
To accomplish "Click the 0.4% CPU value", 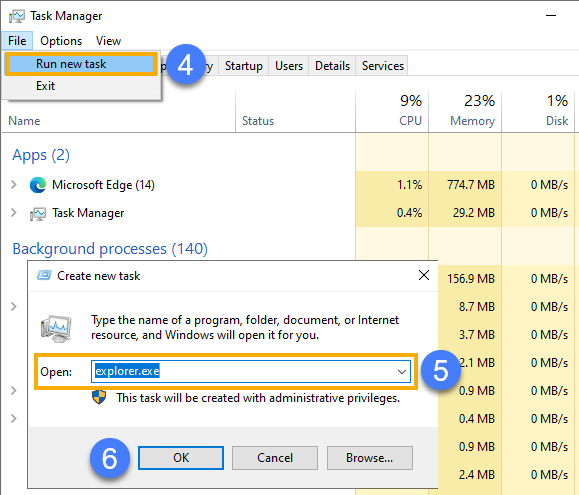I will pos(410,213).
